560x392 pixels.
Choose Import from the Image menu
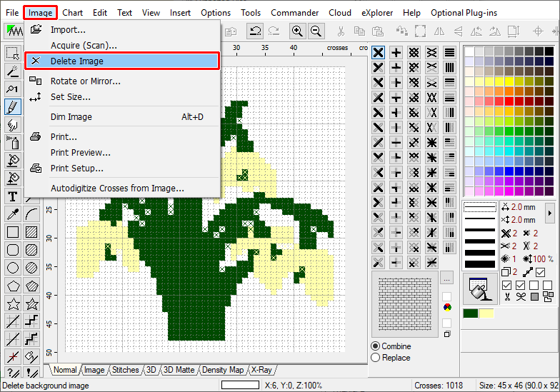tap(121, 30)
